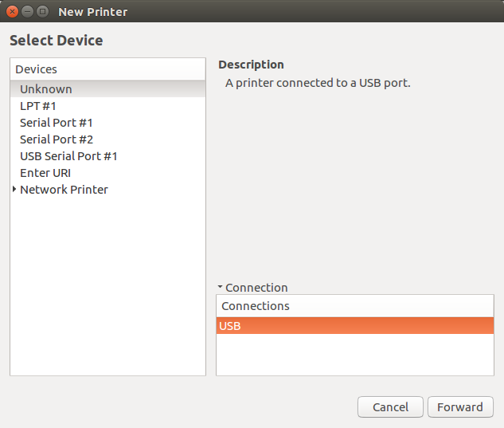Click the Connections column header

[354, 306]
